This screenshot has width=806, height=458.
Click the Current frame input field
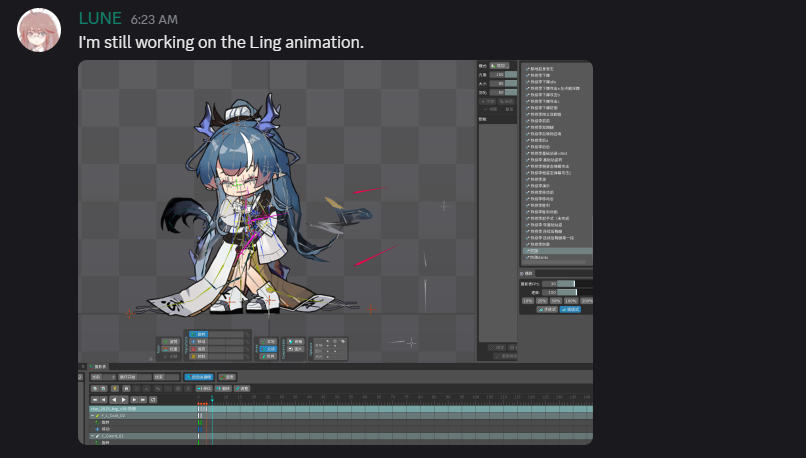point(109,377)
